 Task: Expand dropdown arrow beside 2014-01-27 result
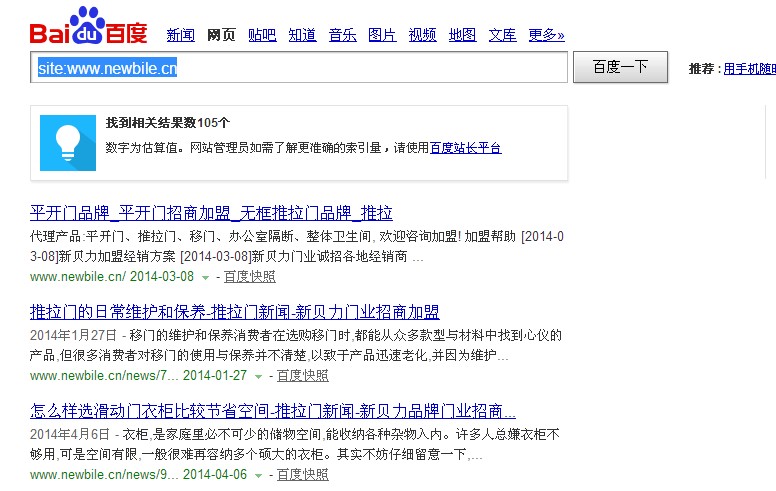click(258, 377)
